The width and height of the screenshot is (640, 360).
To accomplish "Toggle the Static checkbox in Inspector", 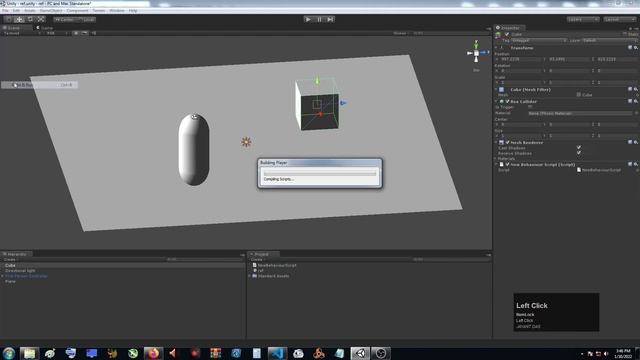I will click(625, 34).
